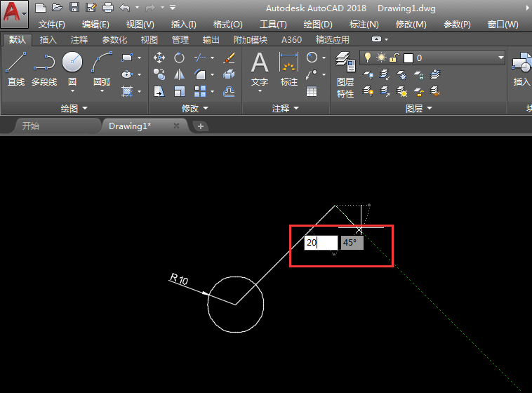Switch to the 输出 ribbon tab
This screenshot has width=532, height=393.
(x=211, y=40)
